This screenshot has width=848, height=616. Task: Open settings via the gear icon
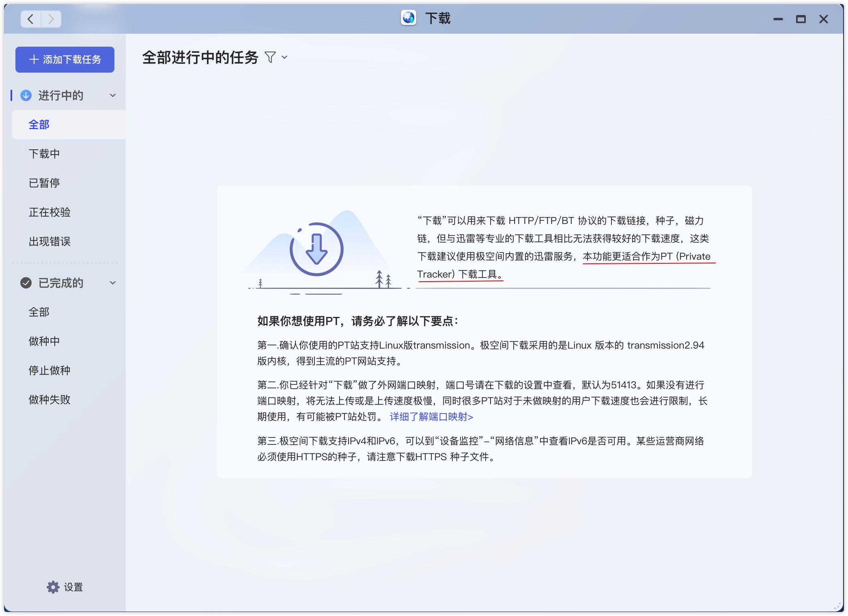click(53, 587)
